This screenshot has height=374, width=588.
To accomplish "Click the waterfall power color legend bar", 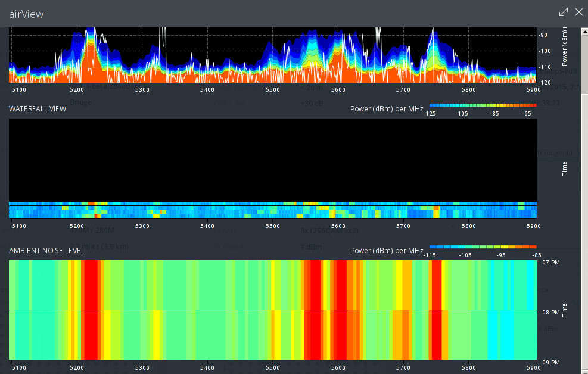I will tap(483, 104).
